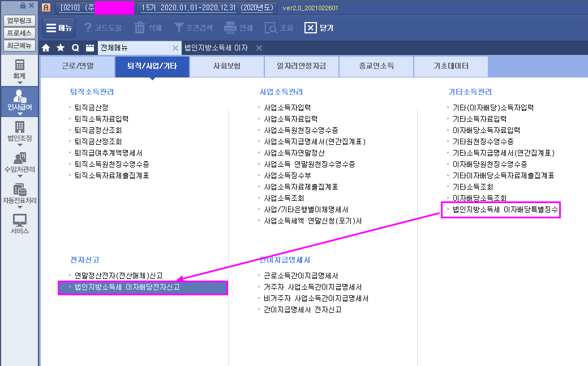Open 기타(이자배당)소득자입력 menu item
Screen dimensions: 588x366
[493, 107]
